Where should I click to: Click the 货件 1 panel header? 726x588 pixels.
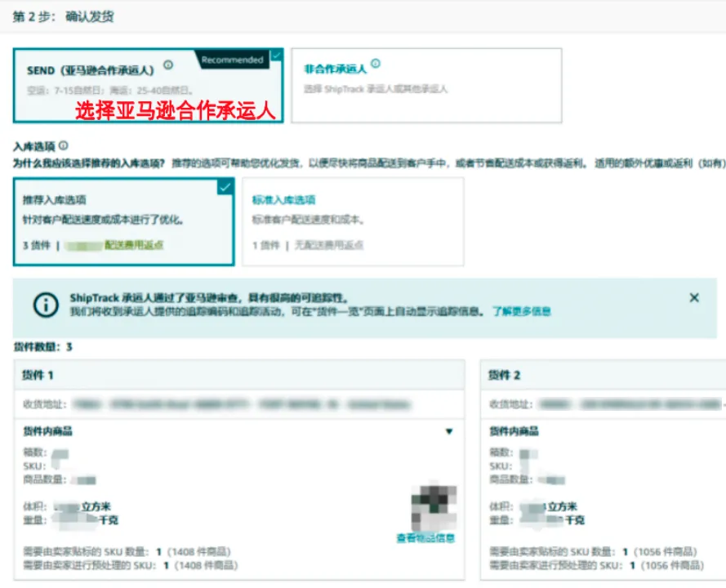click(238, 375)
